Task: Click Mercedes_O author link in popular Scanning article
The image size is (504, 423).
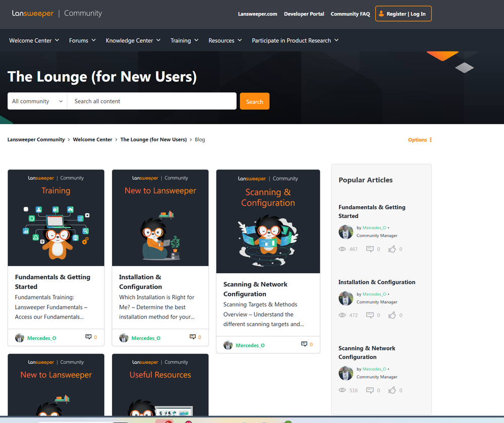Action: pyautogui.click(x=374, y=369)
